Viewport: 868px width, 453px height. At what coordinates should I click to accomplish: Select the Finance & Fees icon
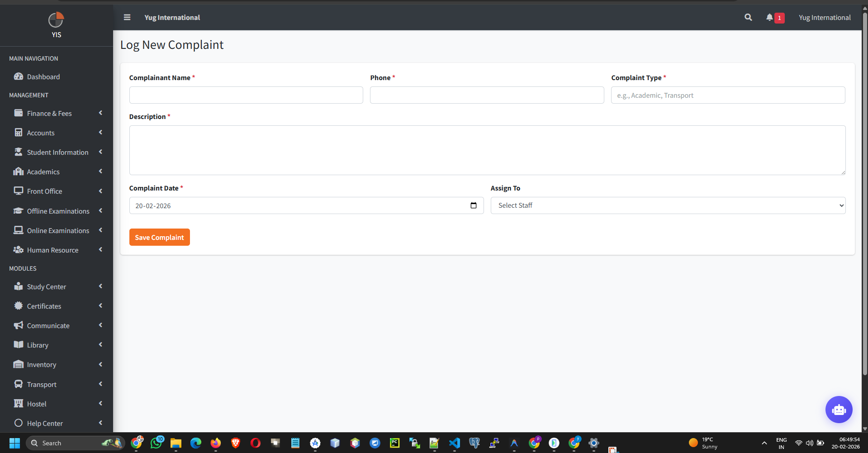click(19, 113)
